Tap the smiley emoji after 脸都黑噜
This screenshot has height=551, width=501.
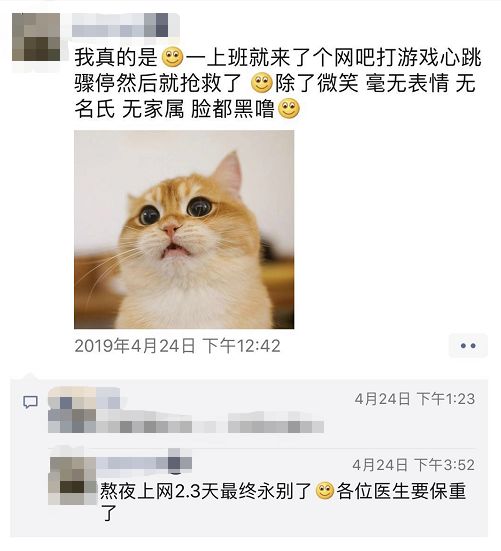(289, 109)
